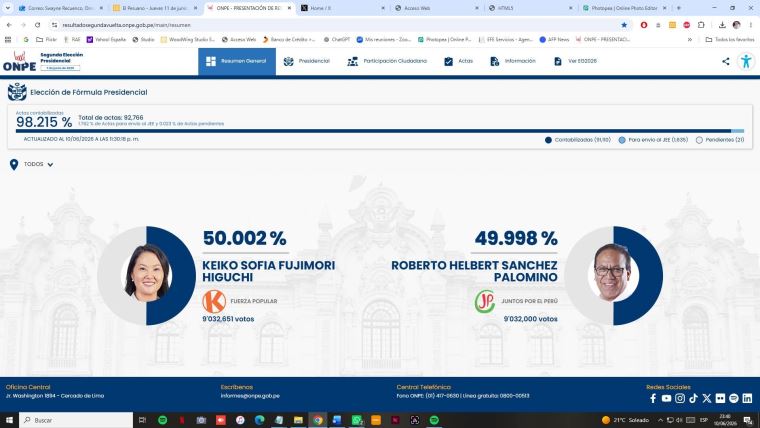Click the national shield emblem icon
760x428 pixels.
tap(17, 92)
